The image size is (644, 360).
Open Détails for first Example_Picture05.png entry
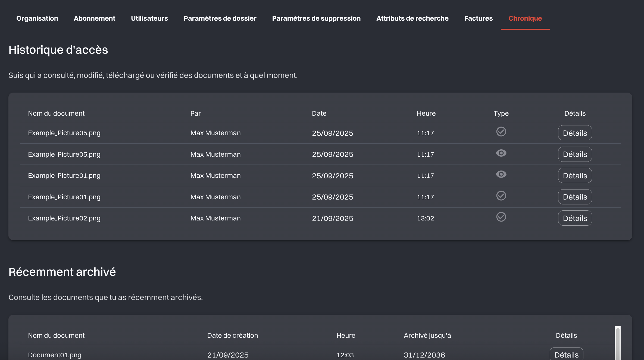(575, 133)
